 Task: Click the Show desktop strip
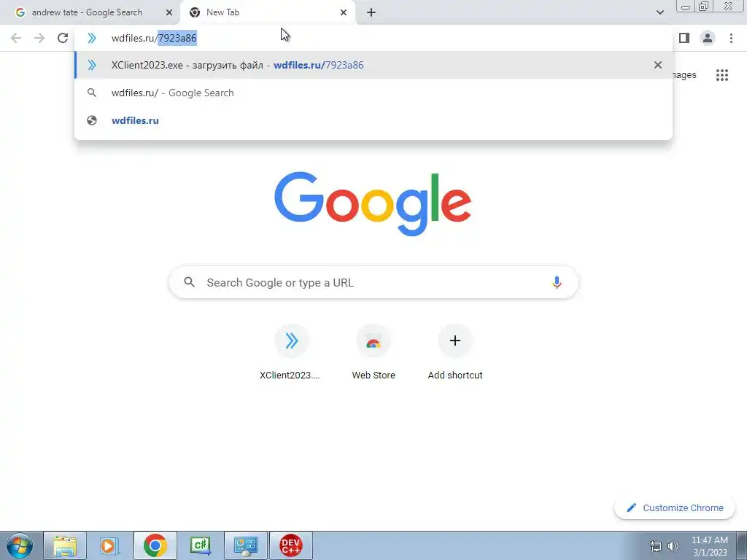tap(742, 545)
